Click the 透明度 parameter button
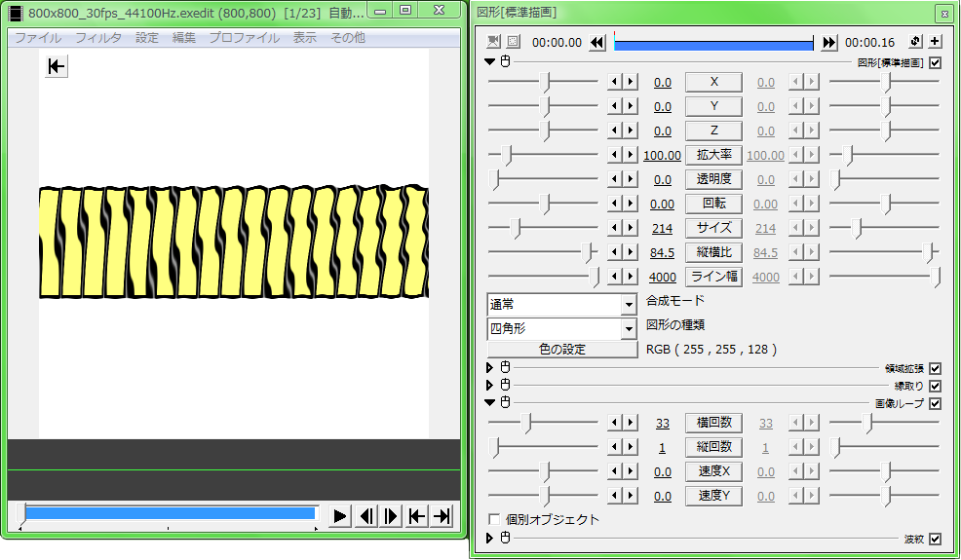 click(x=714, y=179)
